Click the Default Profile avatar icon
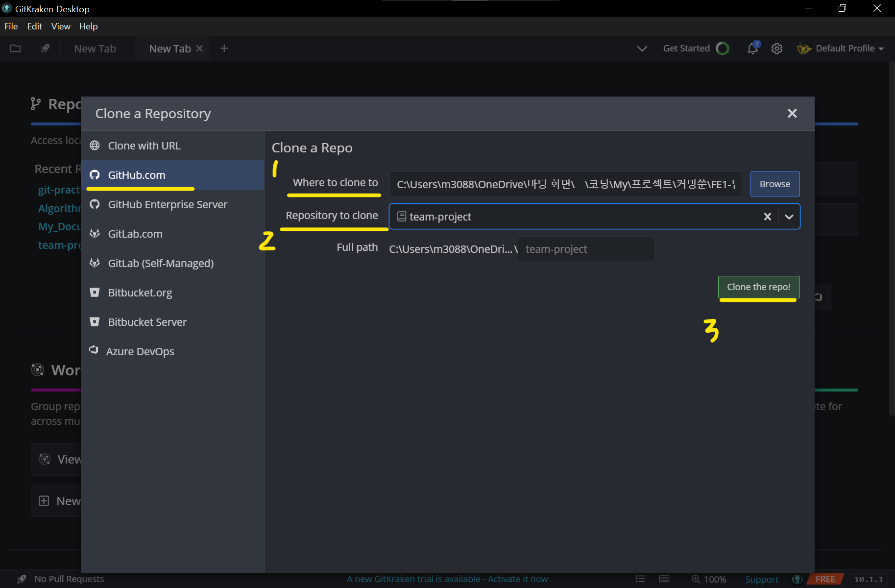The image size is (895, 588). click(x=804, y=49)
